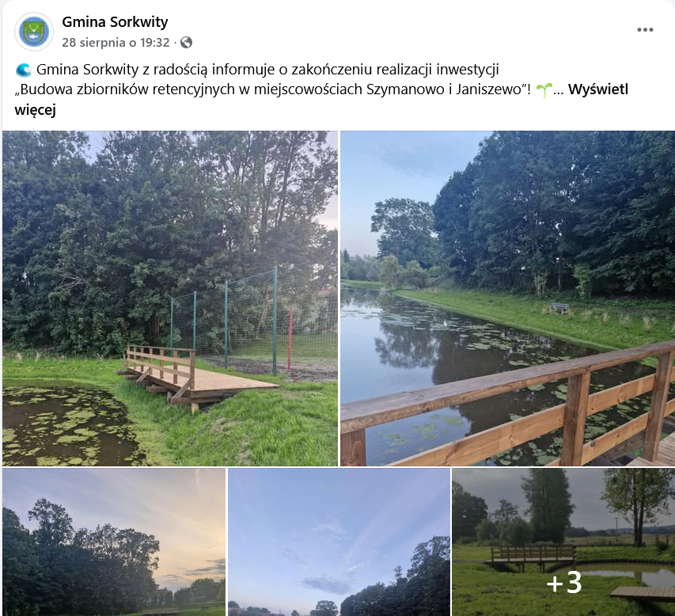Image resolution: width=675 pixels, height=616 pixels.
Task: Open the bottom-middle blue sky photo
Action: tap(339, 542)
